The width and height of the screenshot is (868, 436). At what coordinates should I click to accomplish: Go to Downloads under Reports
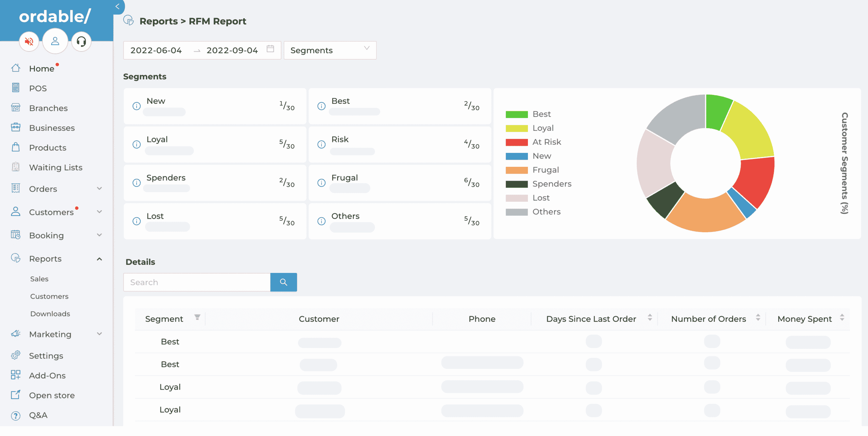(50, 314)
